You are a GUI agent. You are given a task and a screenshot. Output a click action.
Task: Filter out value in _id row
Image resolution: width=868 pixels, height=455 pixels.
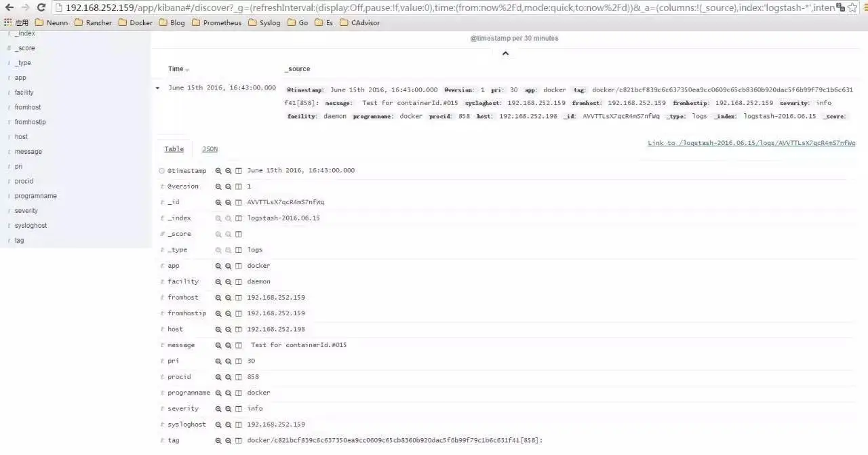229,202
